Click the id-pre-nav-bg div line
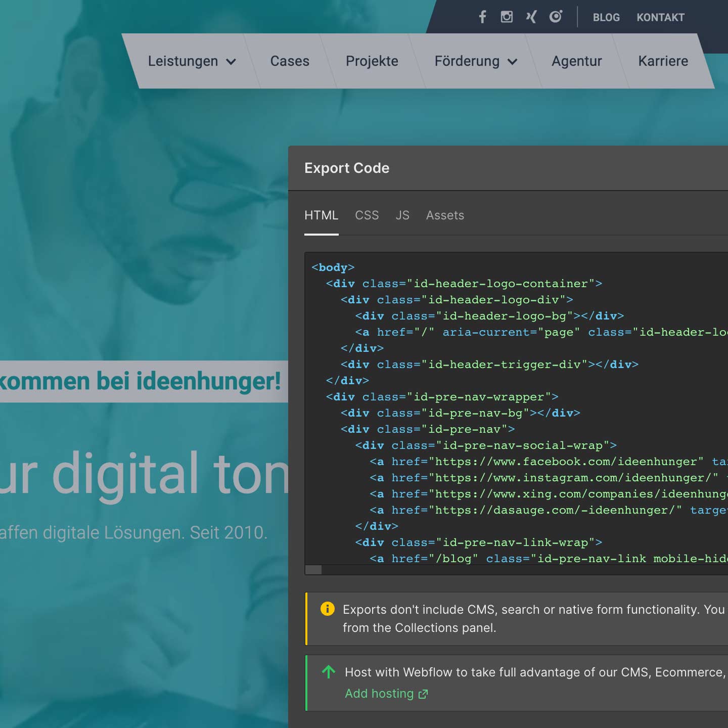The height and width of the screenshot is (728, 728). (461, 413)
